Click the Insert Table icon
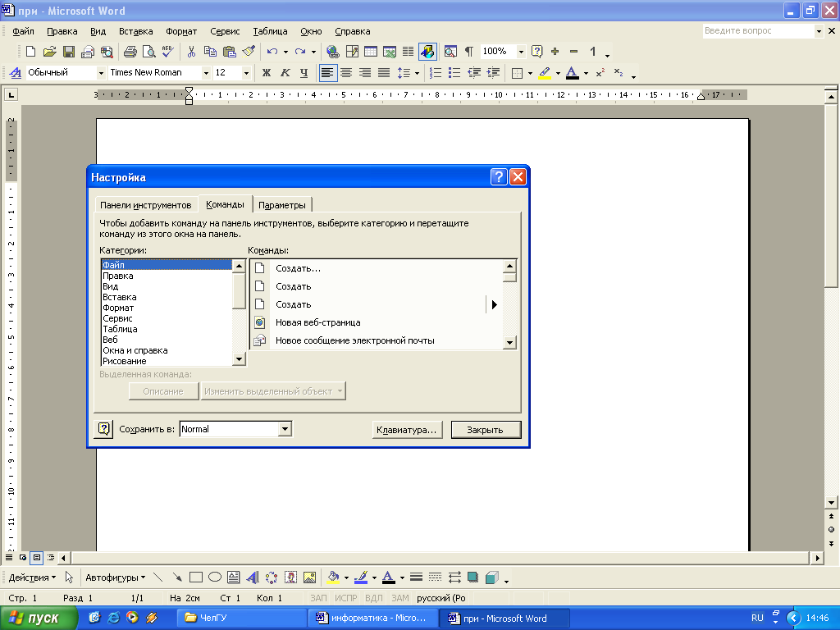This screenshot has width=840, height=630. (371, 52)
